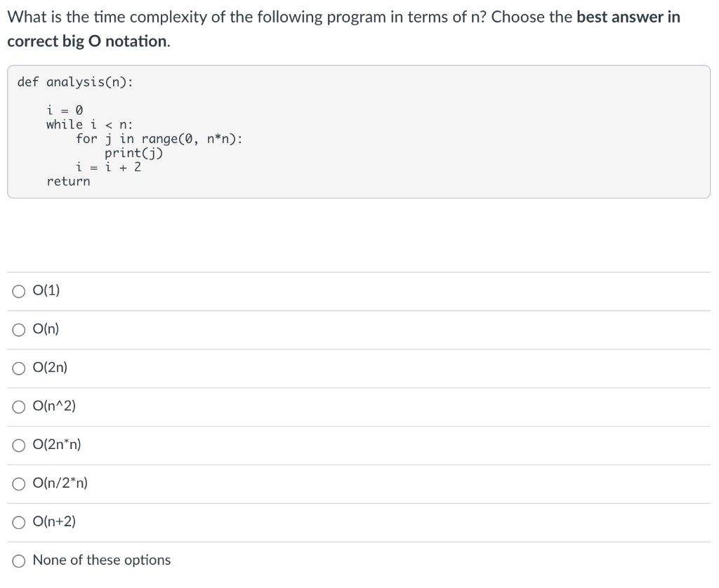The height and width of the screenshot is (588, 719).
Task: Select the O(n) radio button
Action: (x=19, y=330)
